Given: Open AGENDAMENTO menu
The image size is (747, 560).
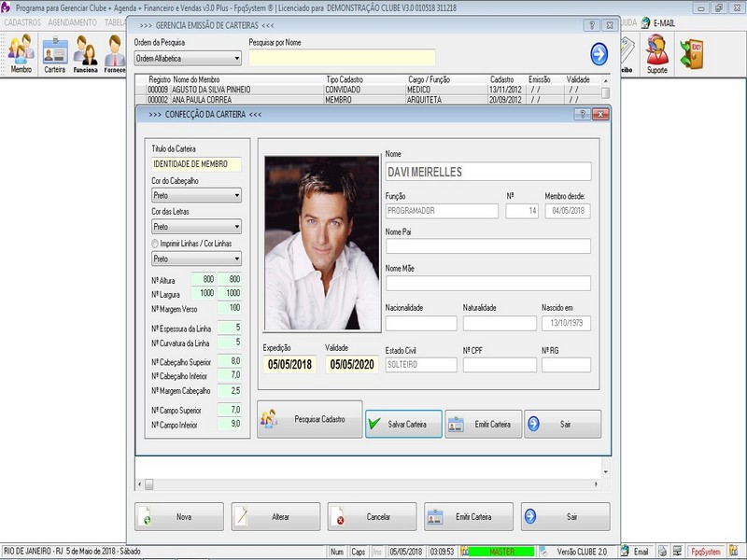Looking at the screenshot, I should (x=72, y=22).
